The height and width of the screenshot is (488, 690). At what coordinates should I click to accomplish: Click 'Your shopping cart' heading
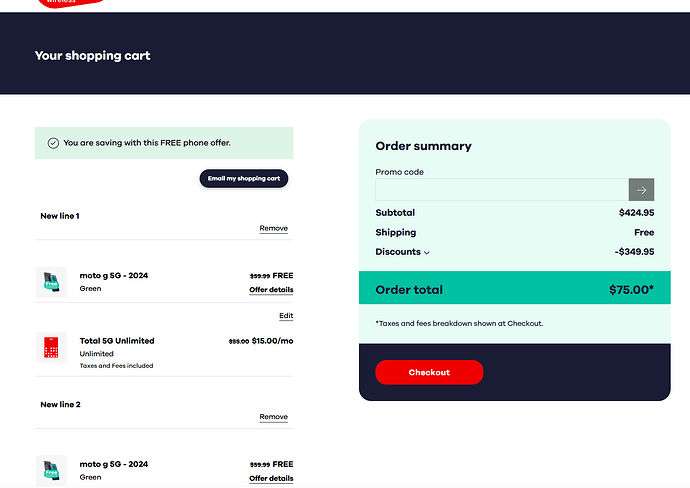(92, 55)
